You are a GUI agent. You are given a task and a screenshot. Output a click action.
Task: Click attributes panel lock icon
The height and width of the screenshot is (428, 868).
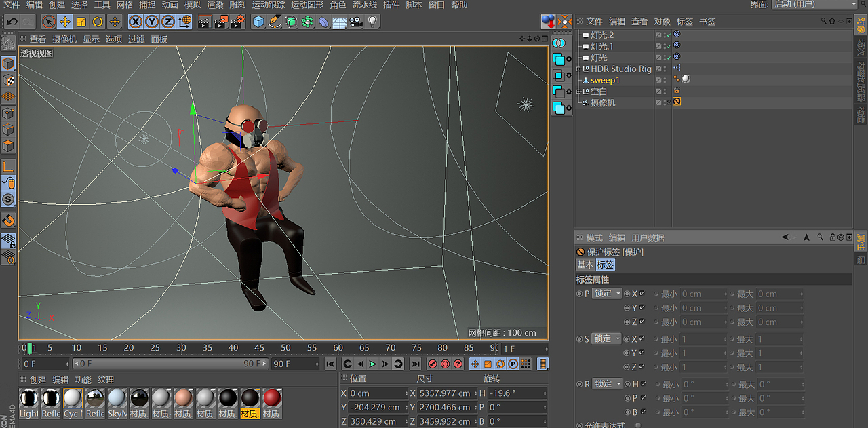(831, 238)
